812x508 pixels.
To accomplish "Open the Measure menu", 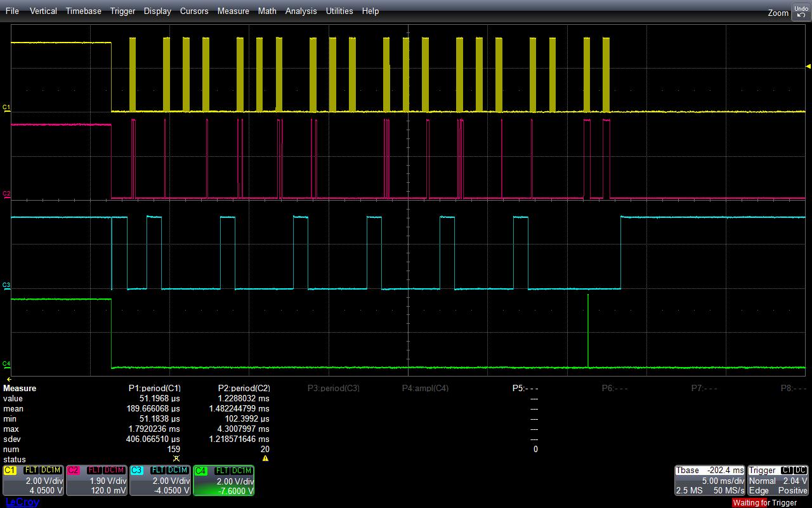I will 233,11.
